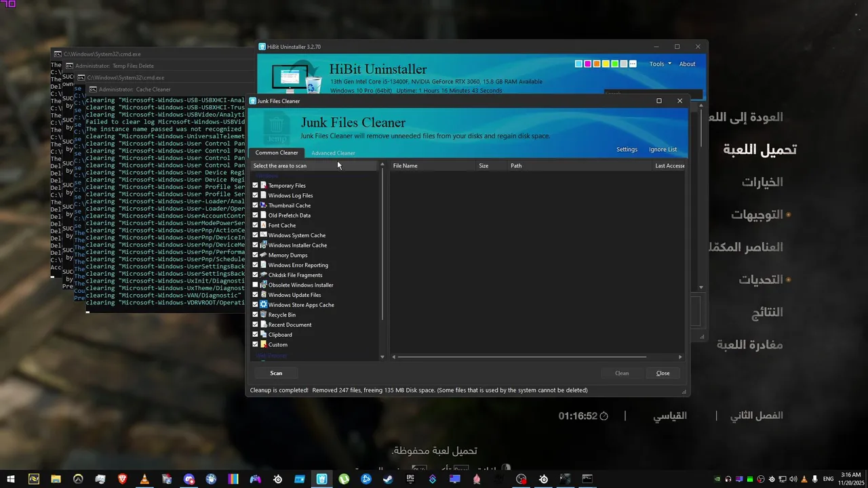Click the Thumbnail Cache picture icon
The image size is (868, 488).
point(264,205)
